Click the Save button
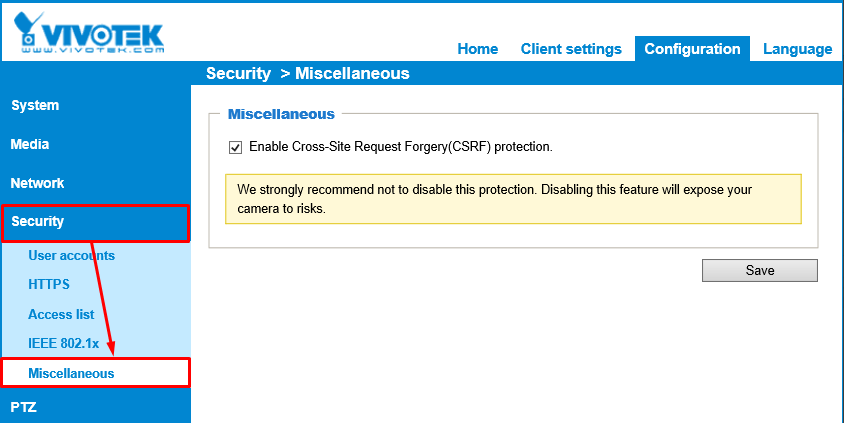 759,270
